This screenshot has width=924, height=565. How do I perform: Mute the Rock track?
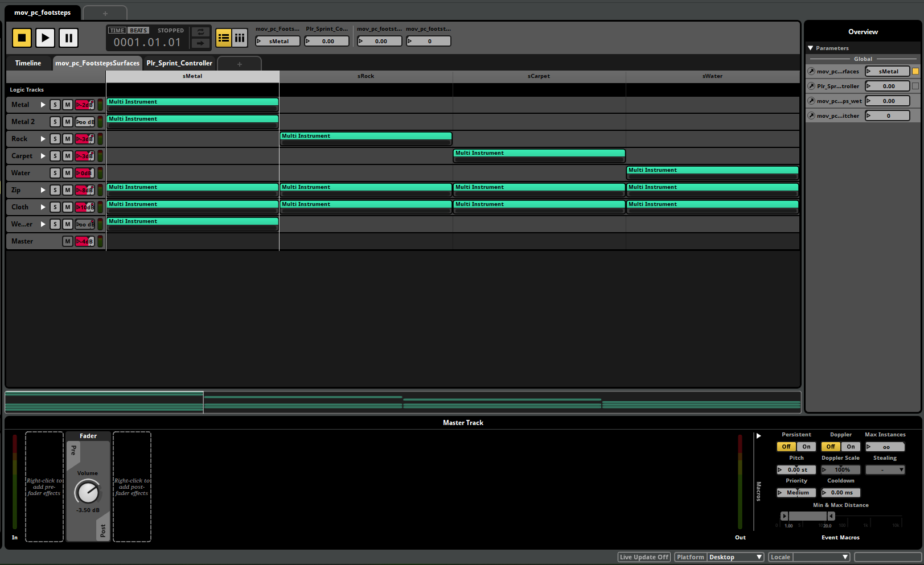[68, 139]
